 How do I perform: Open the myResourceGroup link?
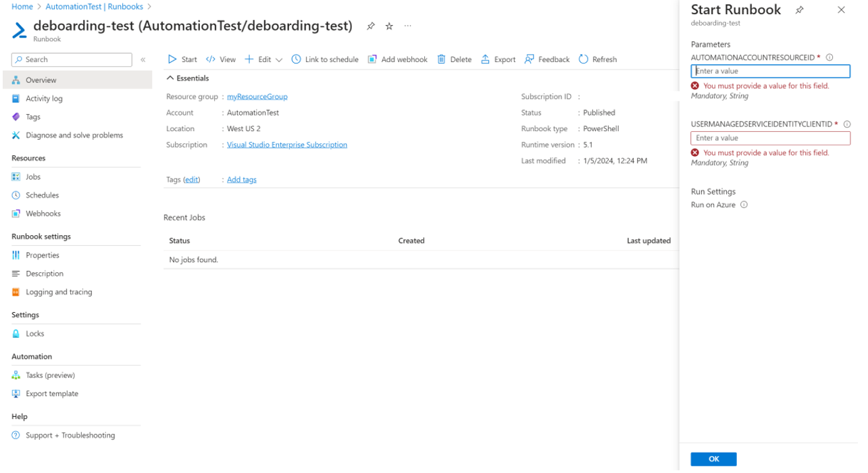pyautogui.click(x=257, y=97)
